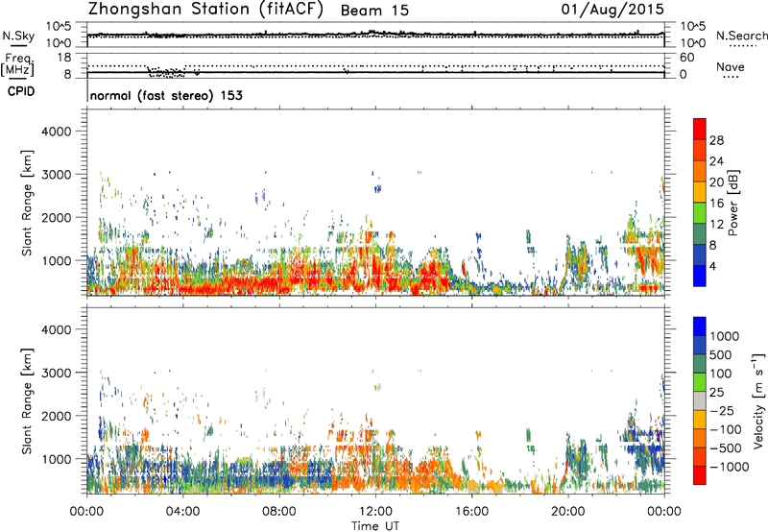768x532 pixels.
Task: Select the 'Power [dB]' colorbar title
Action: click(x=732, y=203)
